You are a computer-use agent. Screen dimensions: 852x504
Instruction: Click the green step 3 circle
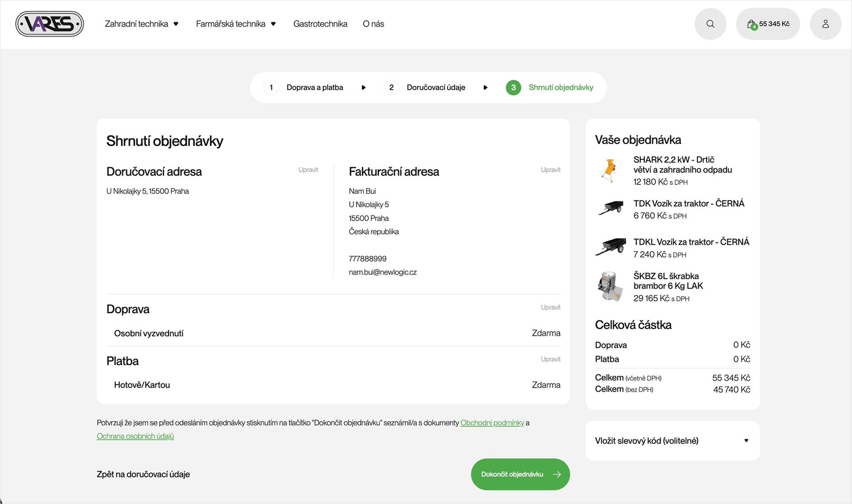coord(513,87)
